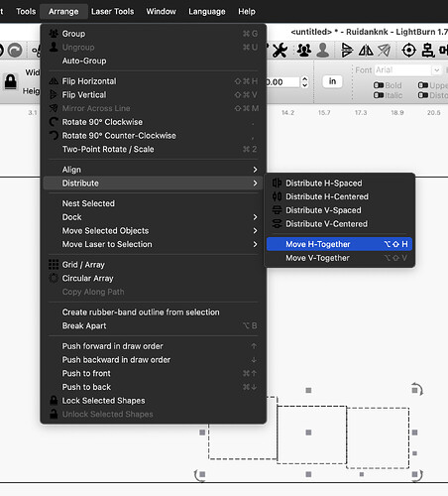This screenshot has width=448, height=496.
Task: Open the Font Arial dropdown
Action: 407,70
